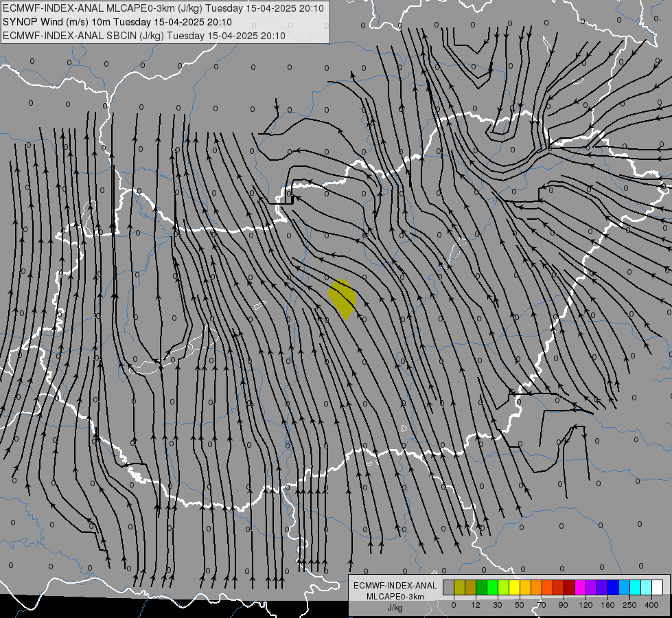
Task: Click the legend tick label 90
Action: 563,605
